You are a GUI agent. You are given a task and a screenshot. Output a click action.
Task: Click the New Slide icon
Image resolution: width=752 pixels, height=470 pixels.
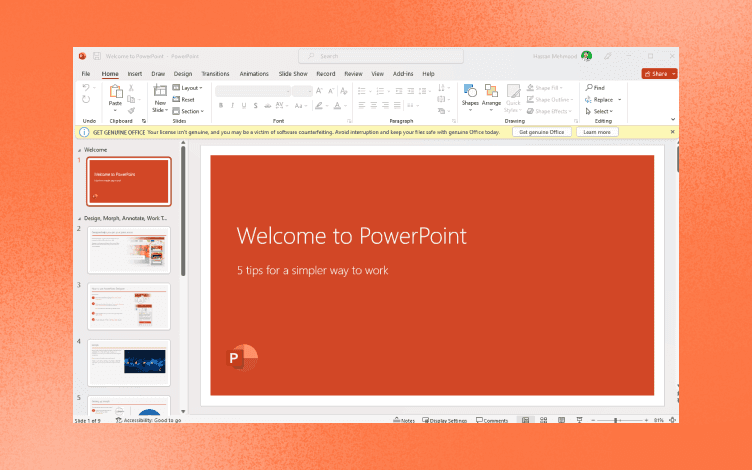[x=160, y=91]
